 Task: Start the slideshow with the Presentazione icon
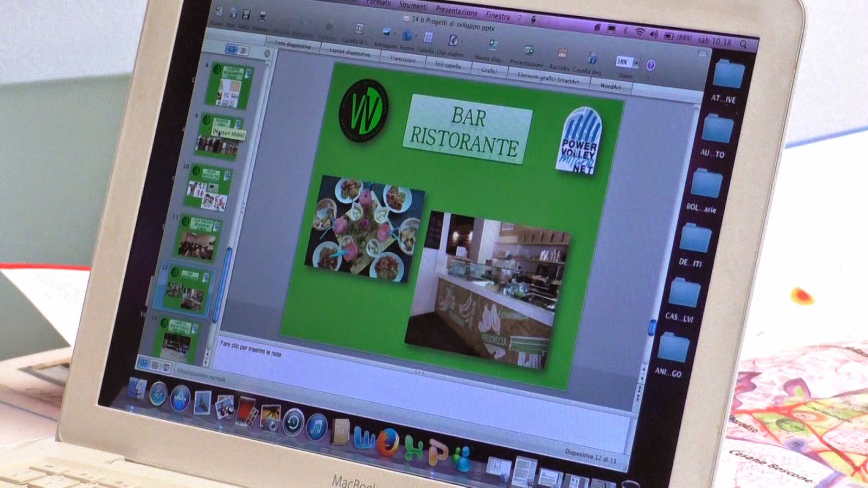click(529, 50)
